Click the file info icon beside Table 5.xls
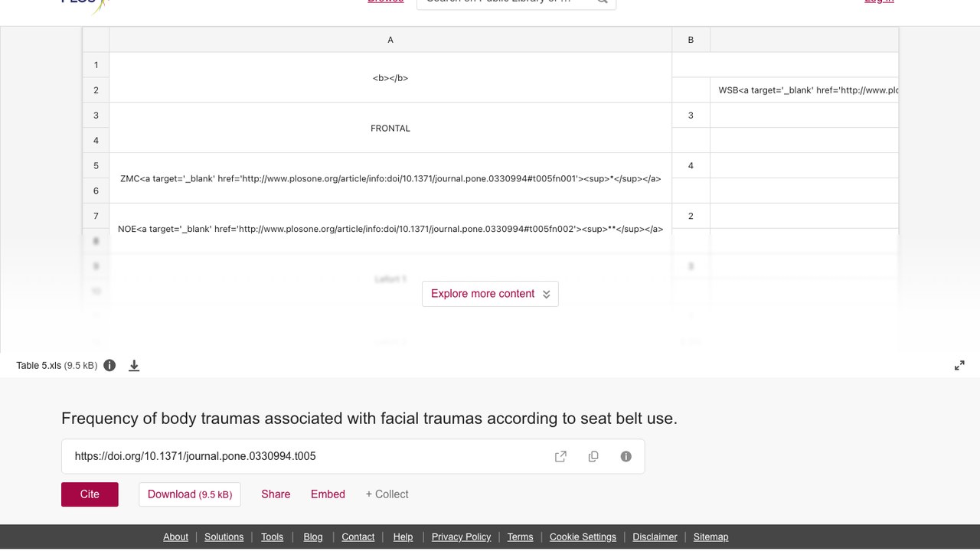This screenshot has height=551, width=980. coord(109,365)
